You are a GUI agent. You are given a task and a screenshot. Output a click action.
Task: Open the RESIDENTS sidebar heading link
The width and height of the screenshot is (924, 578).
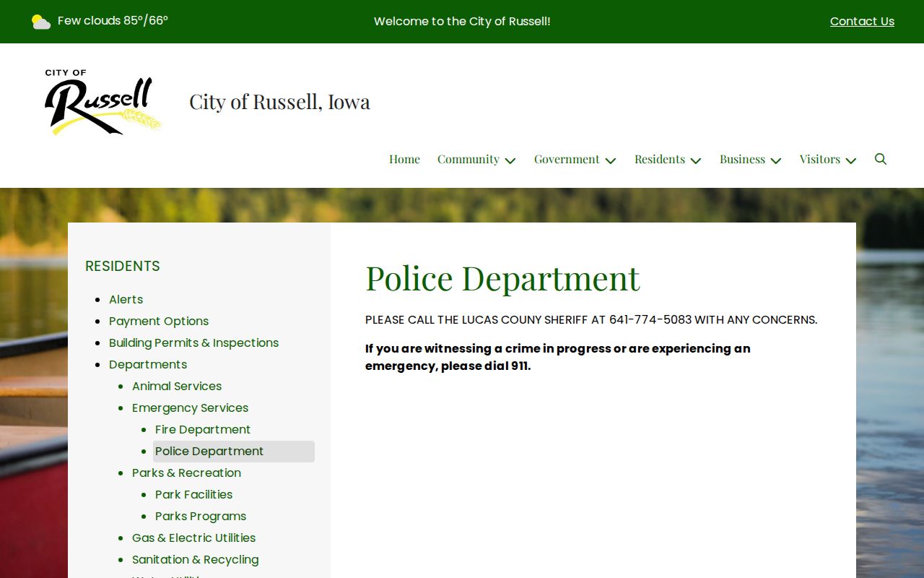pos(123,266)
